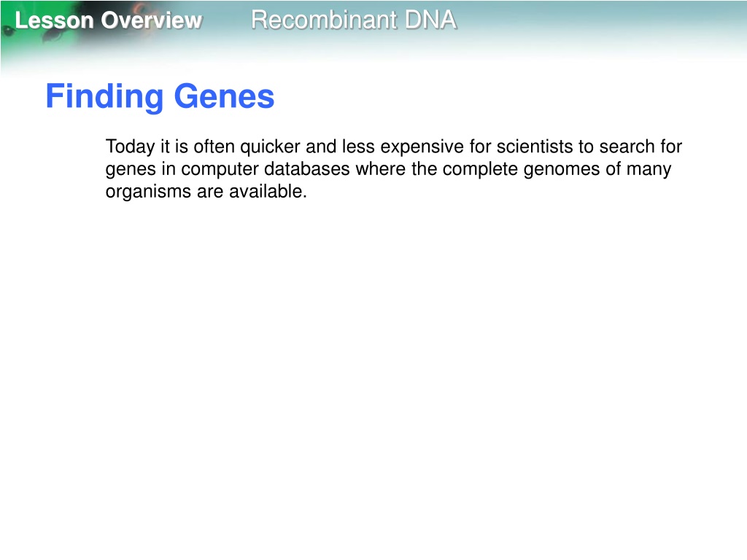Click the word Overview in header banner
Screen dimensions: 747x560
152,20
